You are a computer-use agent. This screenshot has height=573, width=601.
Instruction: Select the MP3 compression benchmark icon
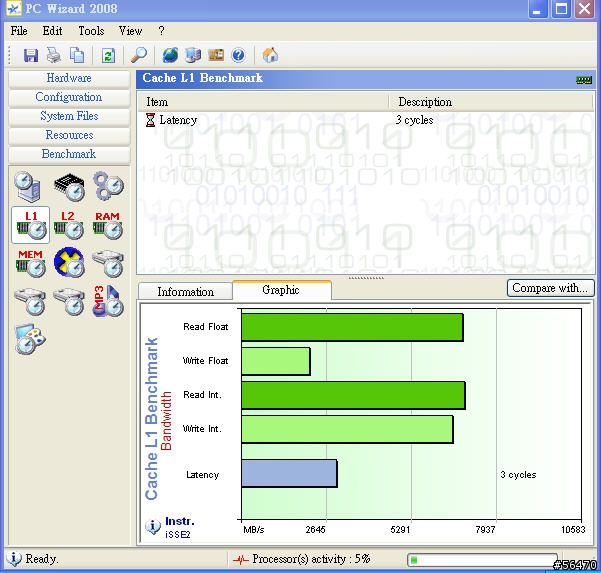[x=108, y=301]
